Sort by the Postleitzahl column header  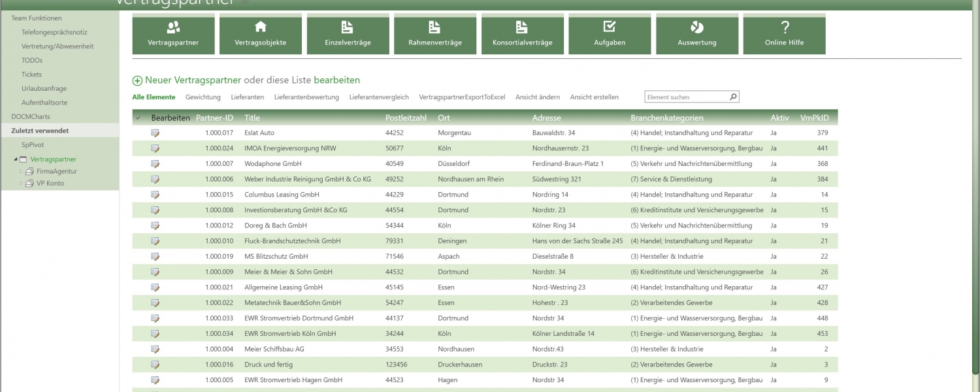(406, 118)
